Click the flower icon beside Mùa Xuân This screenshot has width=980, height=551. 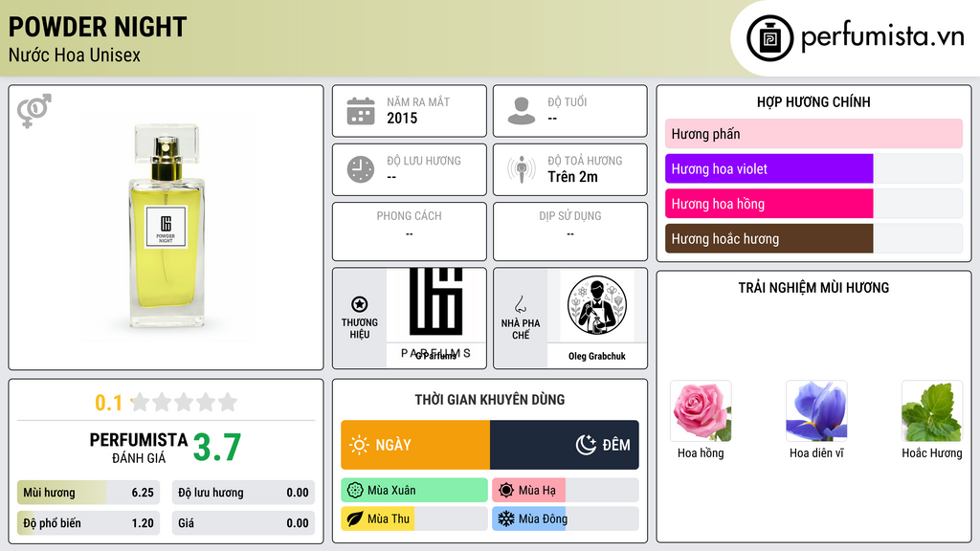(x=355, y=491)
